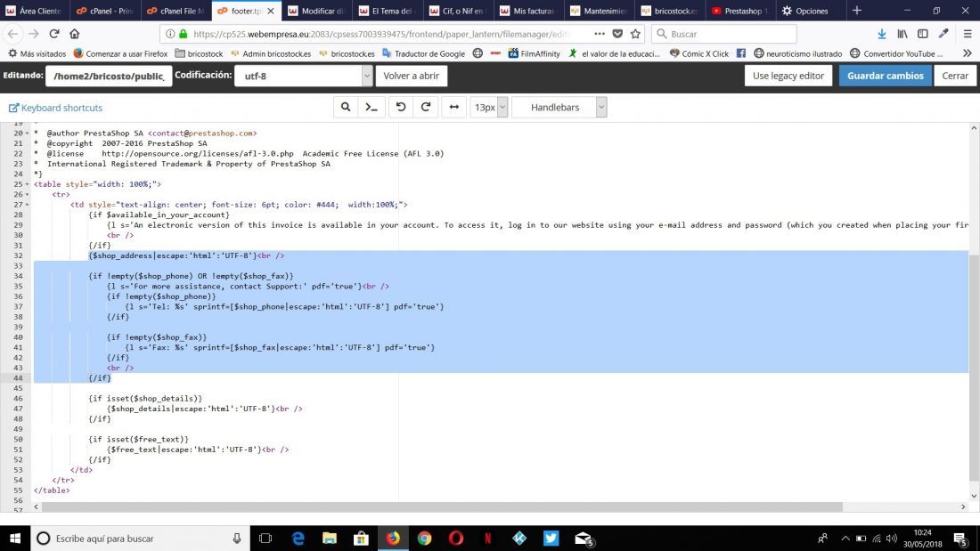Screen dimensions: 980x551
Task: Open Chrome from taskbar
Action: [x=424, y=538]
